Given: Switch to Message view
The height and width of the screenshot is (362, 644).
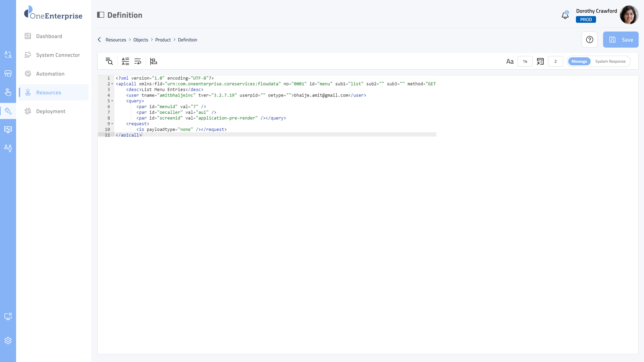Looking at the screenshot, I should [579, 61].
